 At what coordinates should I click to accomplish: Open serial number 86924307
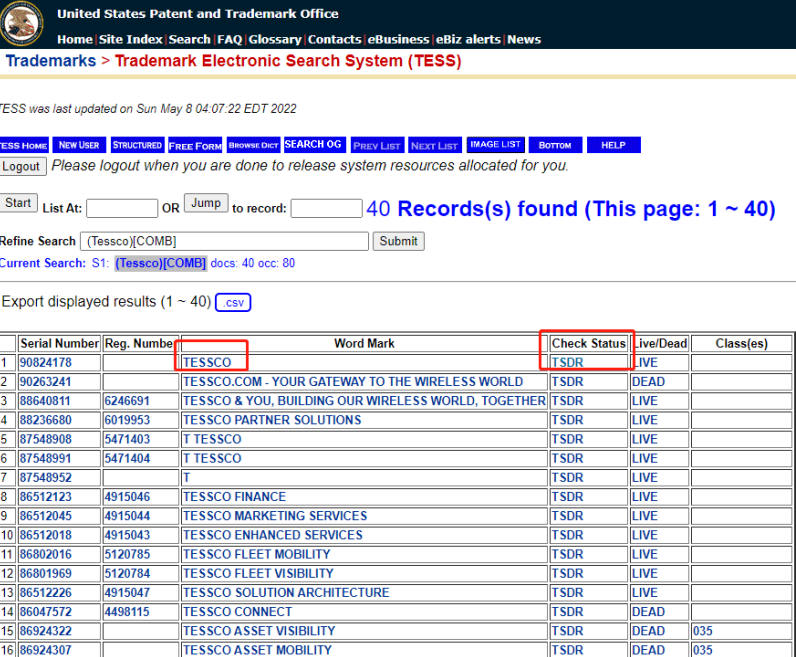click(x=46, y=650)
